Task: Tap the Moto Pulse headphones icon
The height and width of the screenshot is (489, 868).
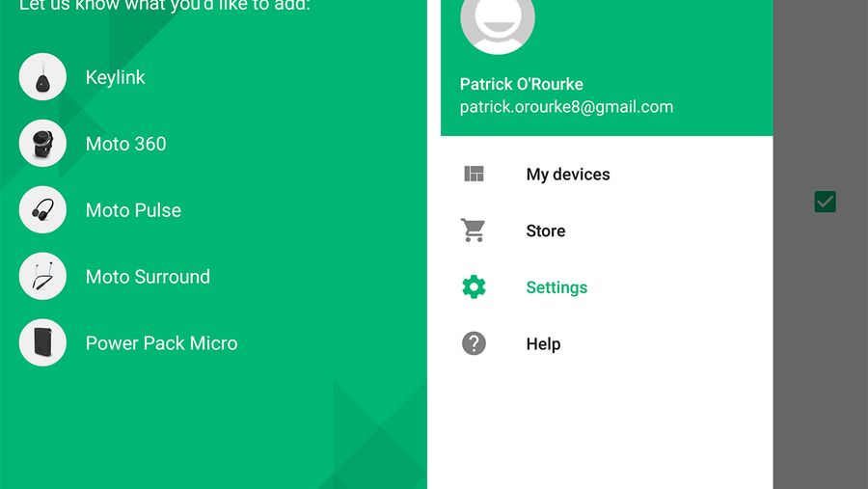Action: pos(42,210)
